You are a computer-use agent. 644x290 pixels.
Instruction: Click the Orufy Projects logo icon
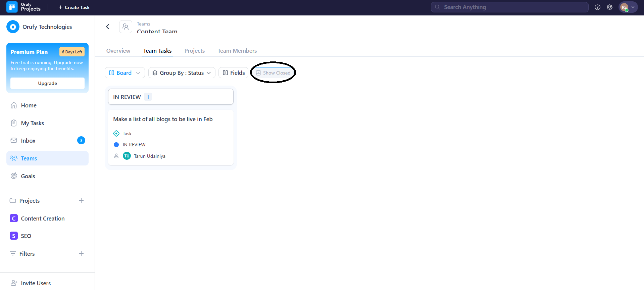(x=12, y=7)
